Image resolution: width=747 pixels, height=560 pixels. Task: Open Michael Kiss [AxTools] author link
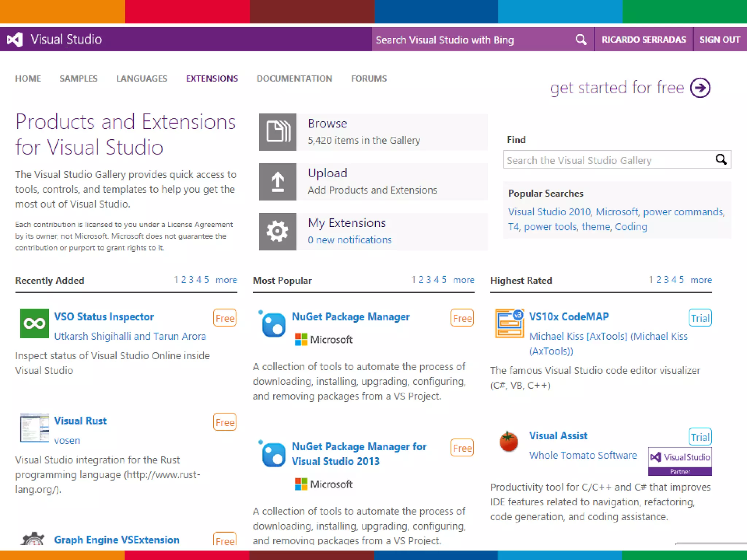pos(608,343)
